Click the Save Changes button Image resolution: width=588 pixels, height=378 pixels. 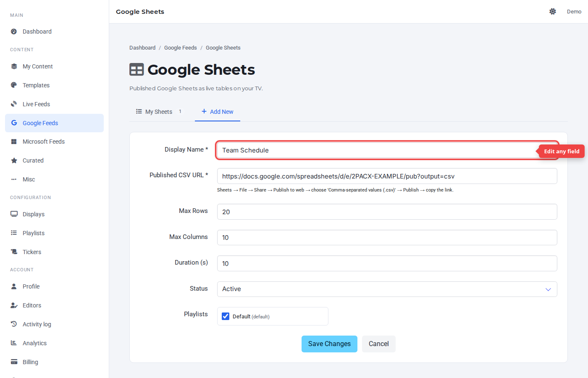[x=329, y=344]
